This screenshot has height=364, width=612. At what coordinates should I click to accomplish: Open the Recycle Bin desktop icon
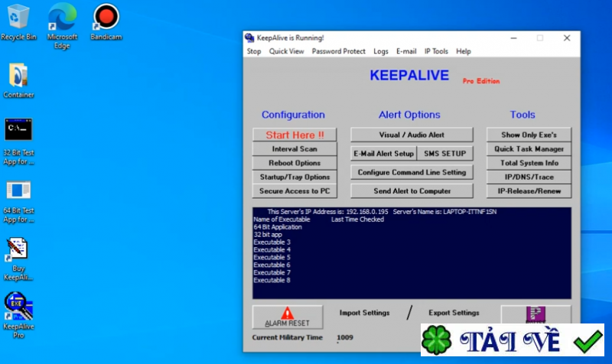(x=18, y=22)
